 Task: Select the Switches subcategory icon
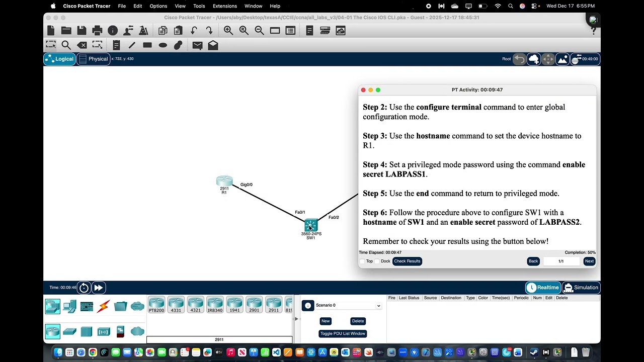point(70,331)
